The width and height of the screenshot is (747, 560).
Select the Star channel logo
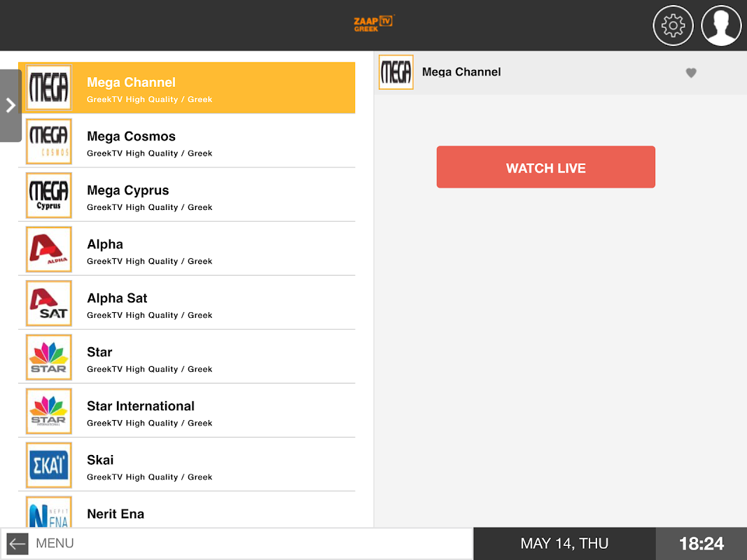(x=49, y=357)
